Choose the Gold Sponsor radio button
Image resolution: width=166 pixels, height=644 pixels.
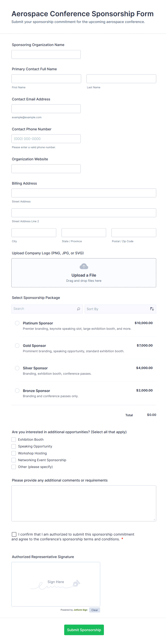coord(17,345)
